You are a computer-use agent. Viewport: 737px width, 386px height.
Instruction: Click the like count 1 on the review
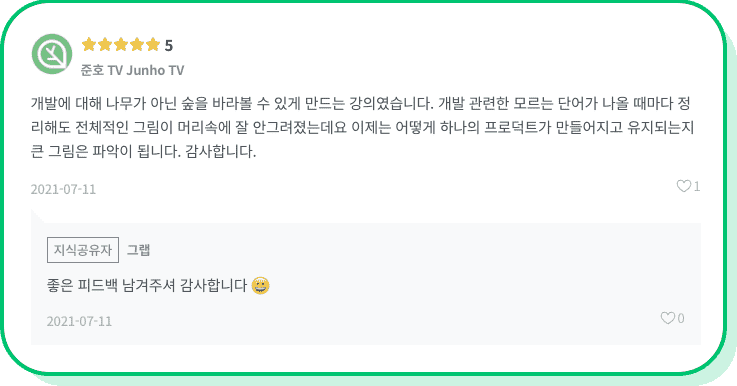[697, 187]
